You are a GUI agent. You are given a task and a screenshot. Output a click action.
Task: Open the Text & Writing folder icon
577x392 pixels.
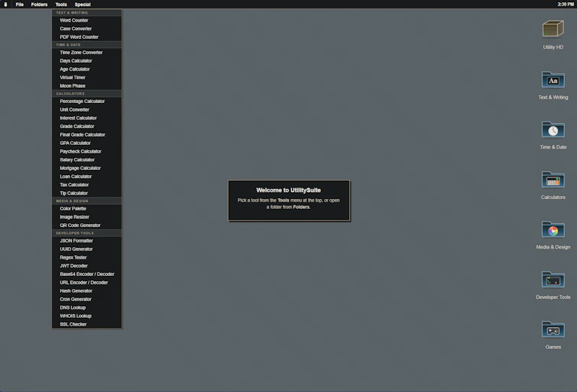pyautogui.click(x=552, y=80)
